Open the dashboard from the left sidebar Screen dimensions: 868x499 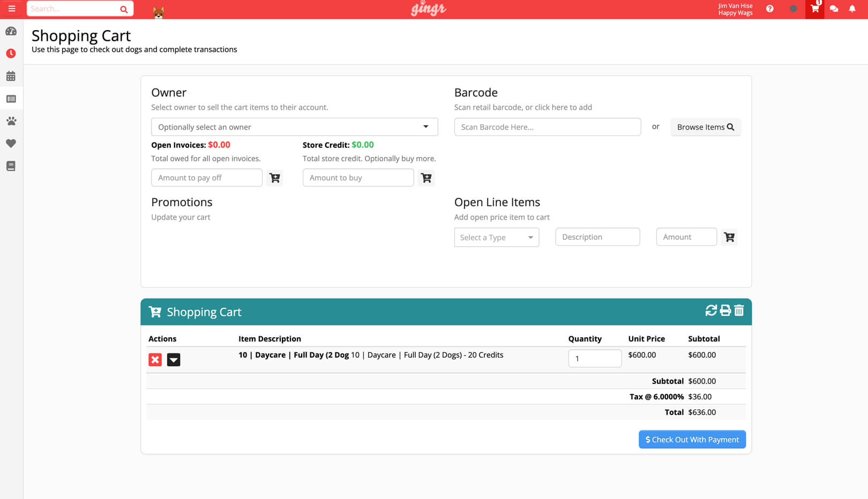pos(11,31)
